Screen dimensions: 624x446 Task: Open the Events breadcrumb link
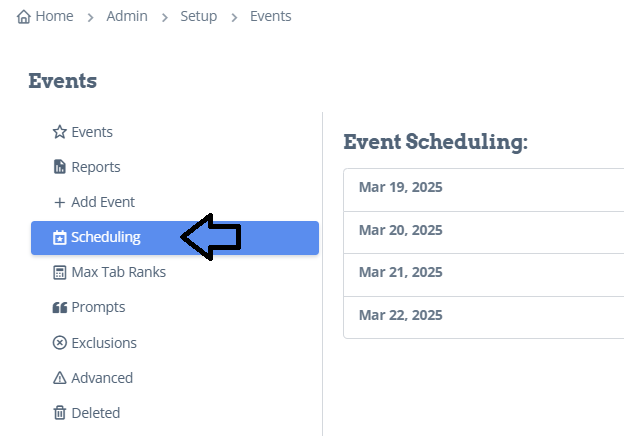[x=271, y=16]
